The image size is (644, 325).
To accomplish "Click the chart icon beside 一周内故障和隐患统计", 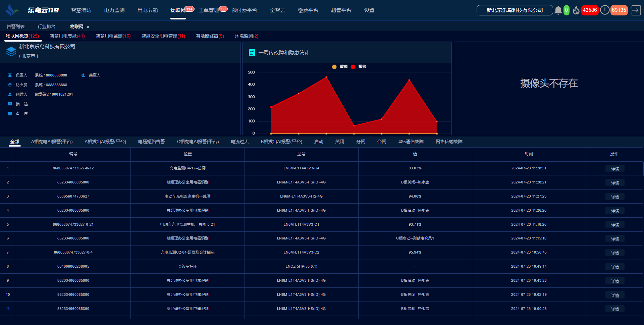I will (x=252, y=53).
